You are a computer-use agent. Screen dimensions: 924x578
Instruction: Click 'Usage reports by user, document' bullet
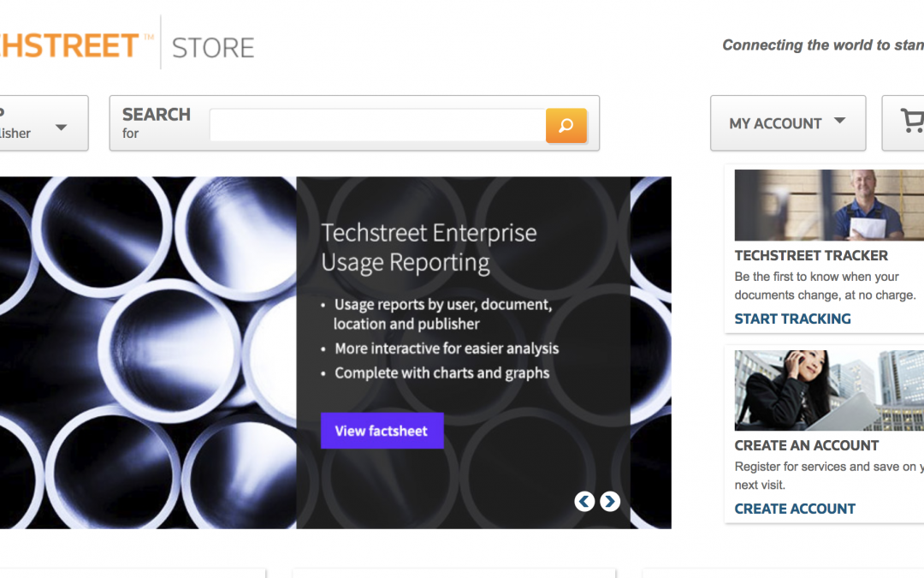coord(442,313)
